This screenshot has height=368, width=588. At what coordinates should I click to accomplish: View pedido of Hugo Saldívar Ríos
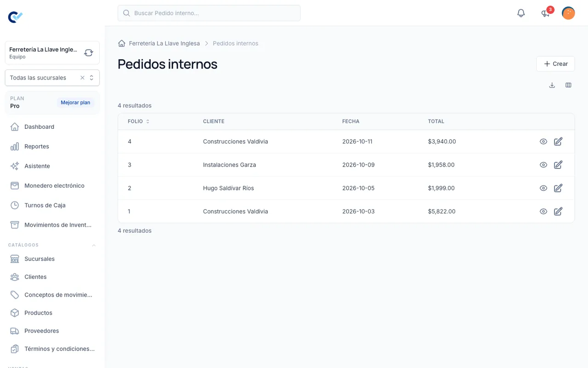(543, 188)
